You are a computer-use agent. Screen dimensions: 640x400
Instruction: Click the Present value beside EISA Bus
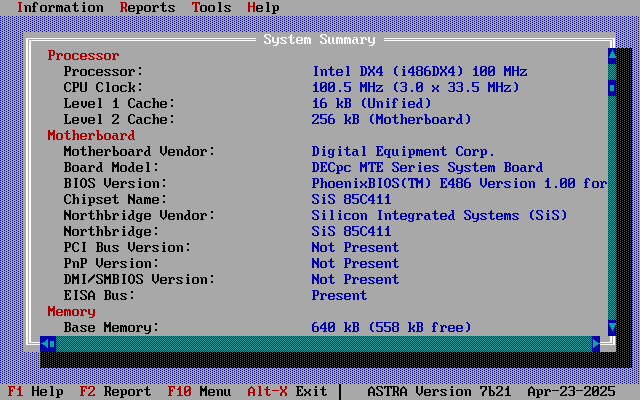339,295
